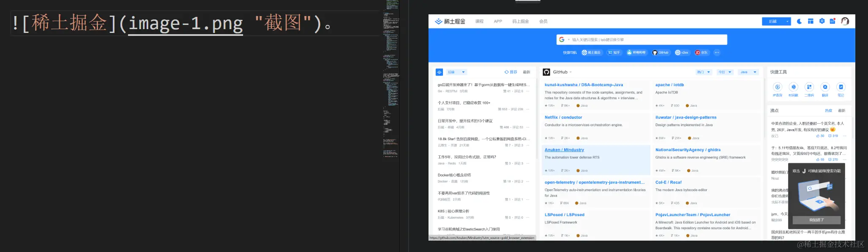Screen dimensions: 868x252
Task: Click the blue Juejin icon in article panel
Action: click(439, 72)
